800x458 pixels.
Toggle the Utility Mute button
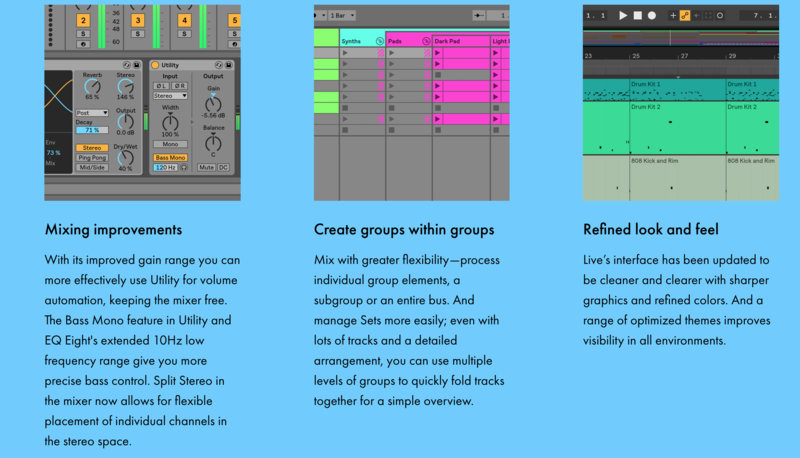click(x=206, y=168)
